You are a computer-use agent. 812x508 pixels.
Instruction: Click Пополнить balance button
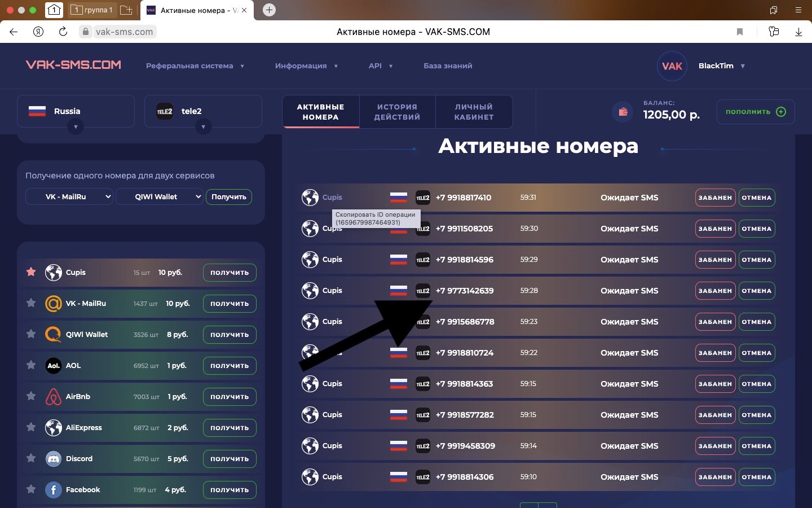[x=756, y=112]
